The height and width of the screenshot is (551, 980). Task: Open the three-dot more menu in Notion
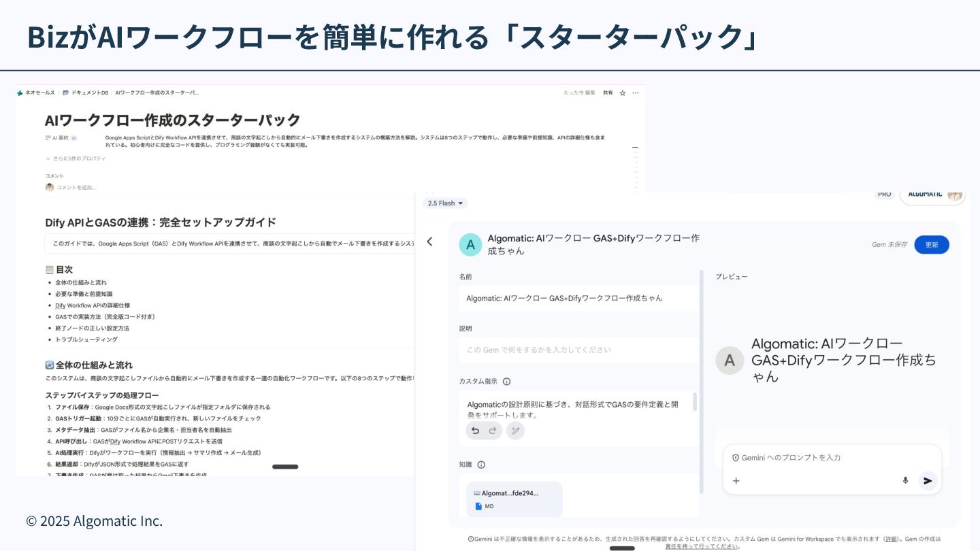pyautogui.click(x=636, y=93)
